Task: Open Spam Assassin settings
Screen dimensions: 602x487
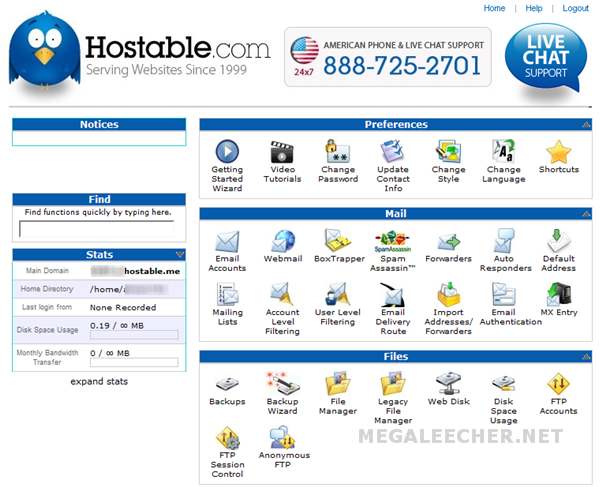Action: [392, 251]
